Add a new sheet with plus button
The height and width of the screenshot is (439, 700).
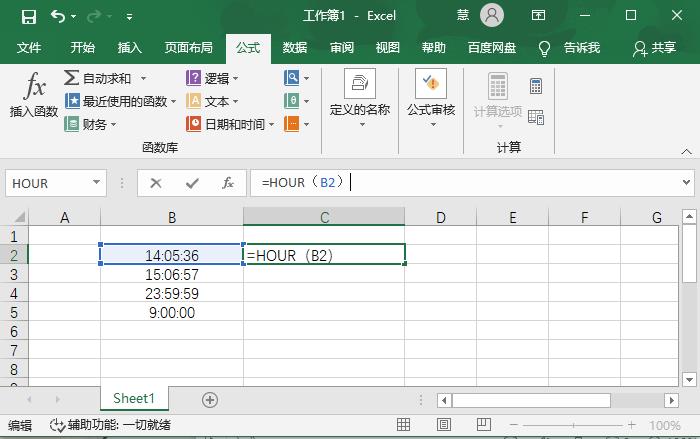209,400
